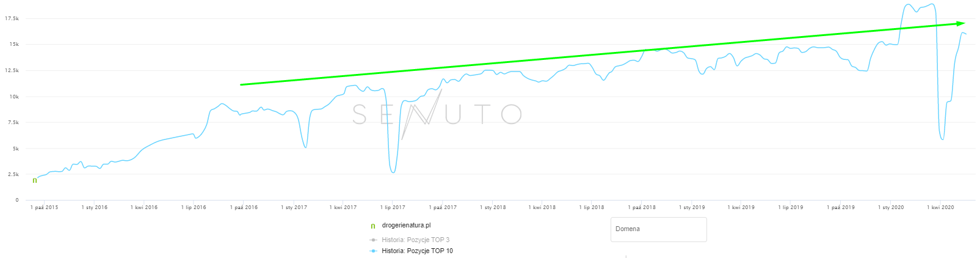Click the 2.5k y-axis label
The width and height of the screenshot is (980, 258).
pyautogui.click(x=13, y=174)
